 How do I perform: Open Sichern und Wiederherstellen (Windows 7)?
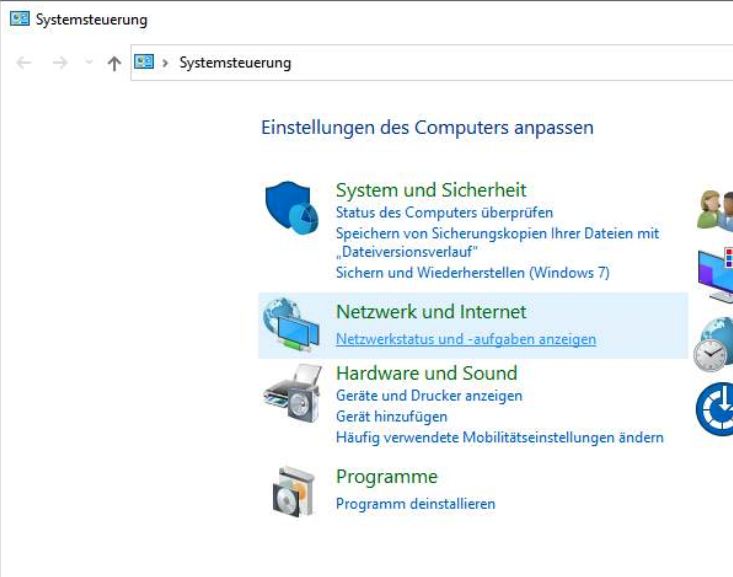point(473,272)
